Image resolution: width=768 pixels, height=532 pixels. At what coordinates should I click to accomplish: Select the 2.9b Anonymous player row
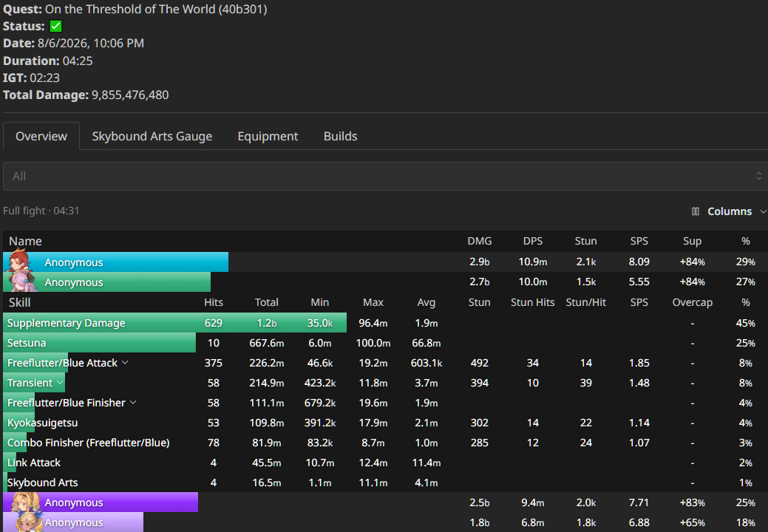click(x=385, y=262)
